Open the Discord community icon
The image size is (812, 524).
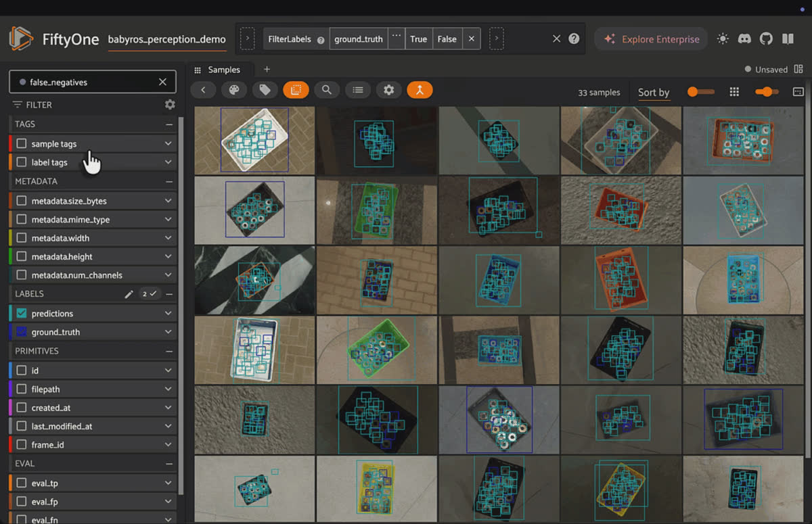pos(744,39)
